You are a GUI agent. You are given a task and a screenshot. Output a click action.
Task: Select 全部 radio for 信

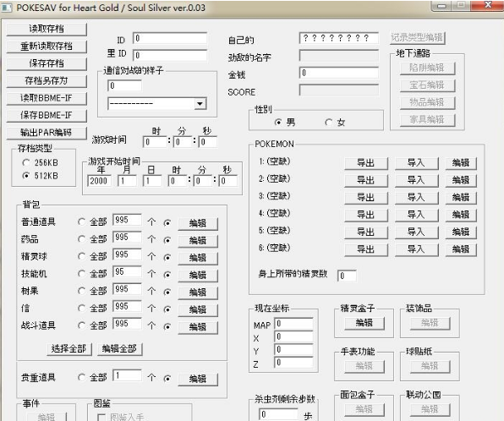pos(82,309)
